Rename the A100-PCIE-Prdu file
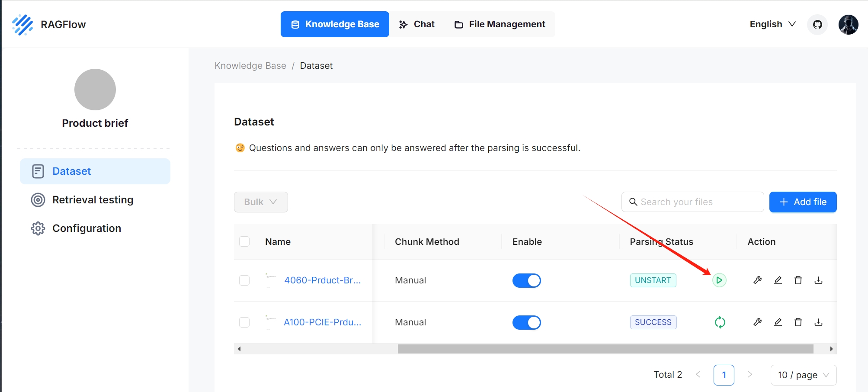 click(x=778, y=322)
